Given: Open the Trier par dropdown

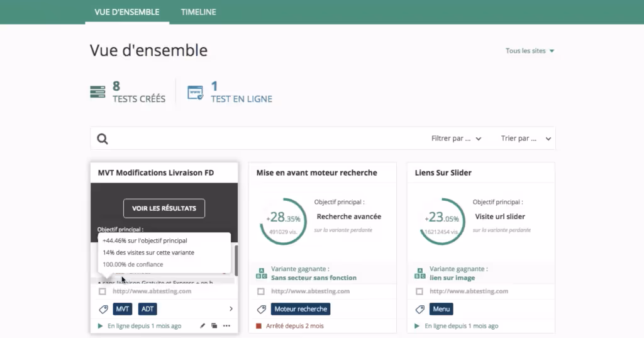Looking at the screenshot, I should click(526, 138).
